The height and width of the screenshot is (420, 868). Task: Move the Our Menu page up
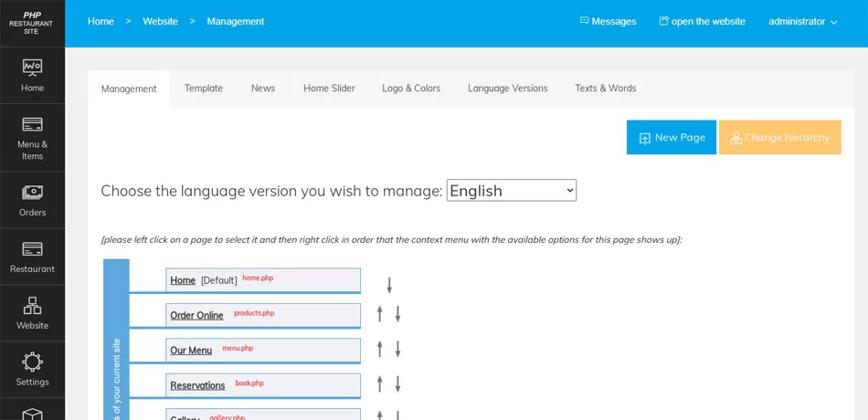click(x=380, y=349)
